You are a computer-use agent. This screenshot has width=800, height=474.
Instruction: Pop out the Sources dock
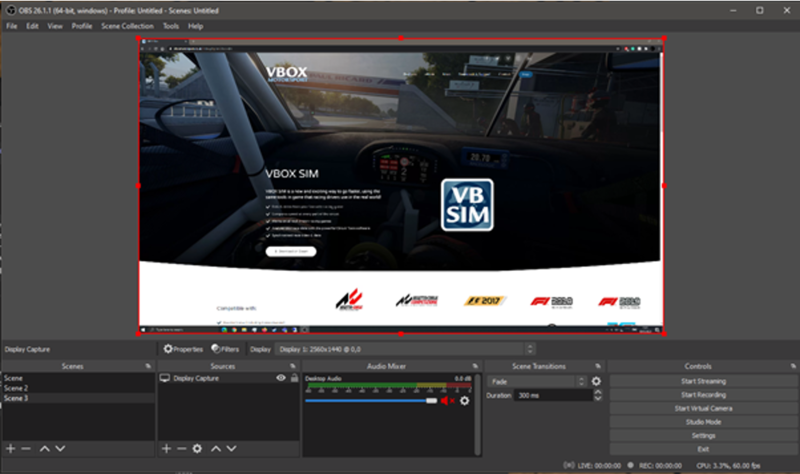tap(293, 366)
